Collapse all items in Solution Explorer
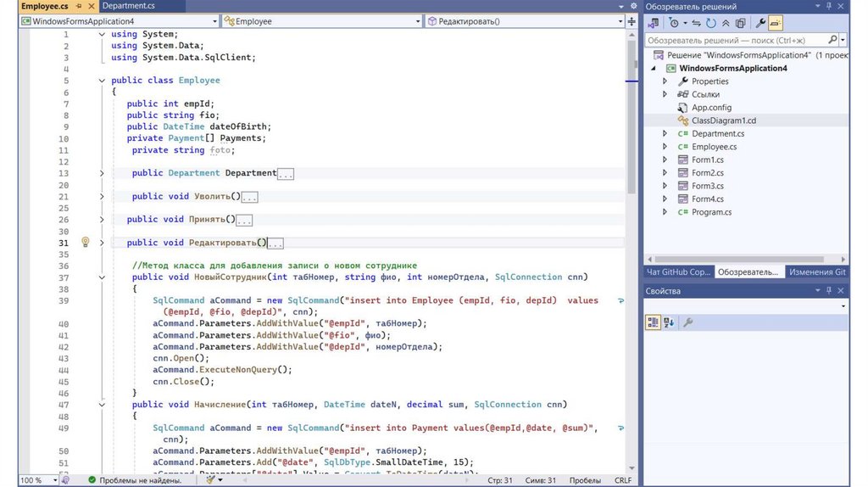868x487 pixels. click(x=726, y=23)
